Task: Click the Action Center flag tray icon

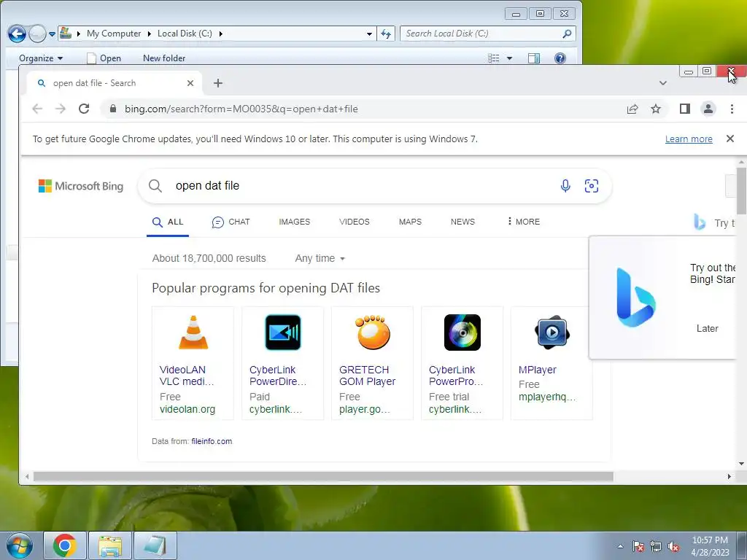Action: point(638,546)
